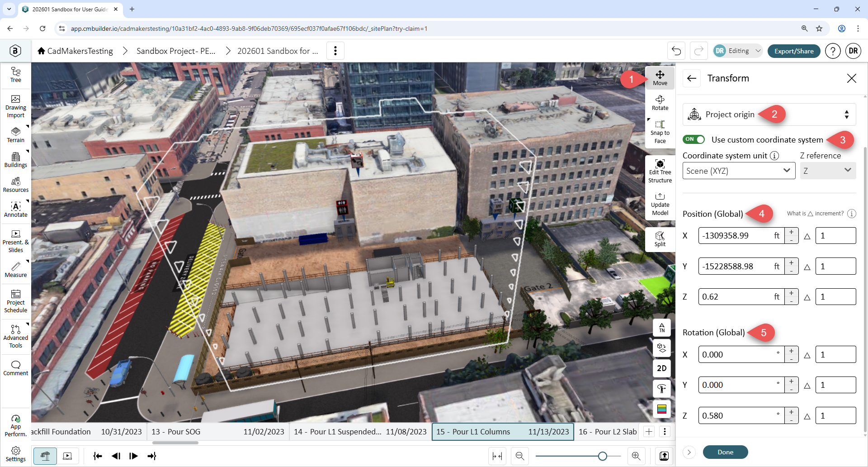This screenshot has width=868, height=467.
Task: Select the 16 - Pour L2 Slab step
Action: click(607, 432)
